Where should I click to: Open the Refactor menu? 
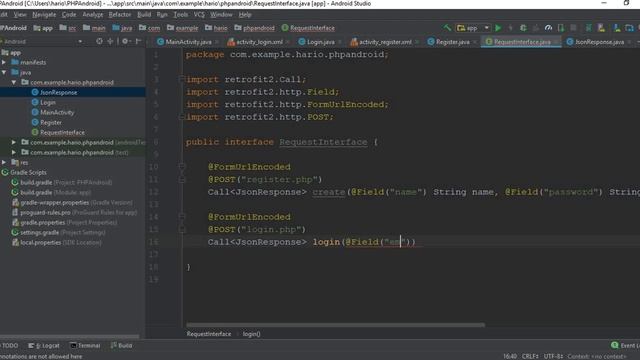click(x=120, y=15)
